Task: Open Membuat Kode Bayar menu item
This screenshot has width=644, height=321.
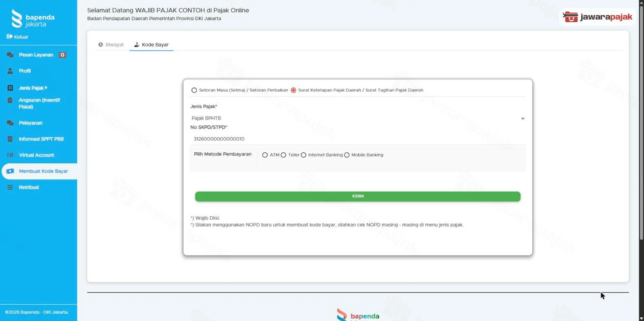Action: pos(39,171)
